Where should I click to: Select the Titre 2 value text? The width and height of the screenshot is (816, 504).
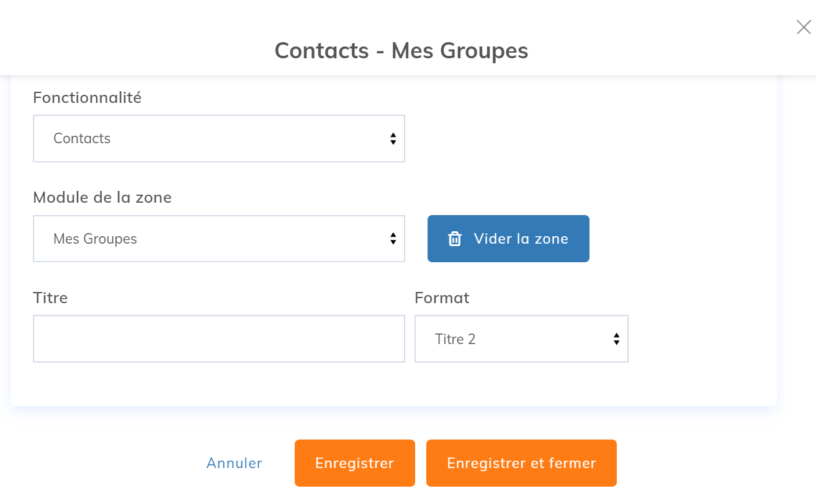455,339
